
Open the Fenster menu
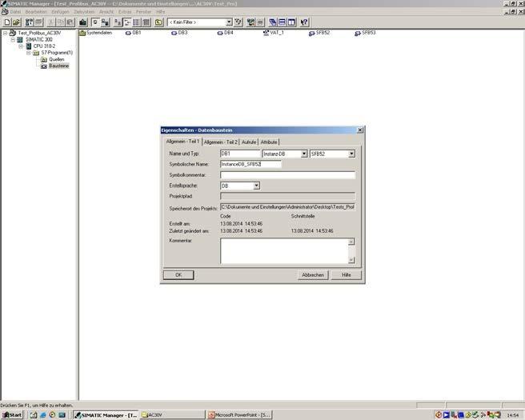click(x=143, y=12)
